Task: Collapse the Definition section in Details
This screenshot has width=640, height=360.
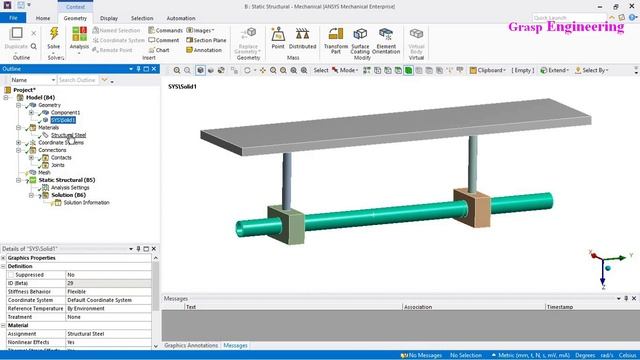Action: tap(3, 266)
